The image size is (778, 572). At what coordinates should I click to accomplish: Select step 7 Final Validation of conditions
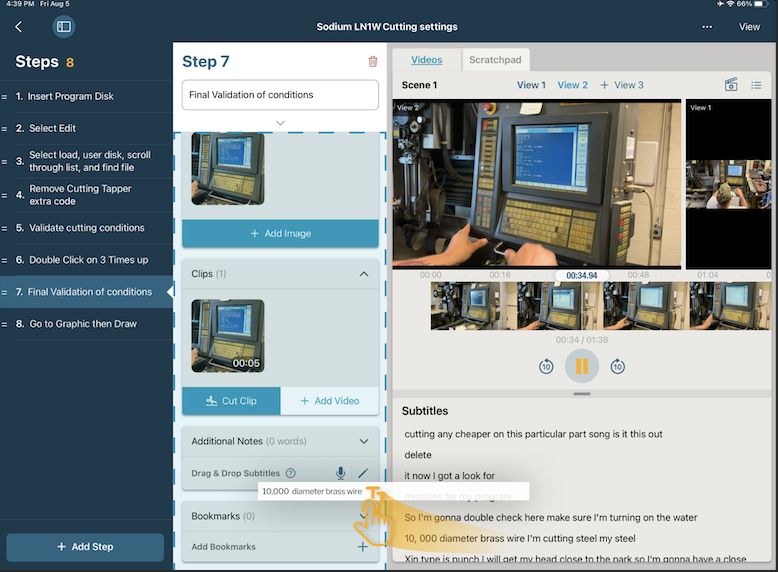tap(86, 292)
